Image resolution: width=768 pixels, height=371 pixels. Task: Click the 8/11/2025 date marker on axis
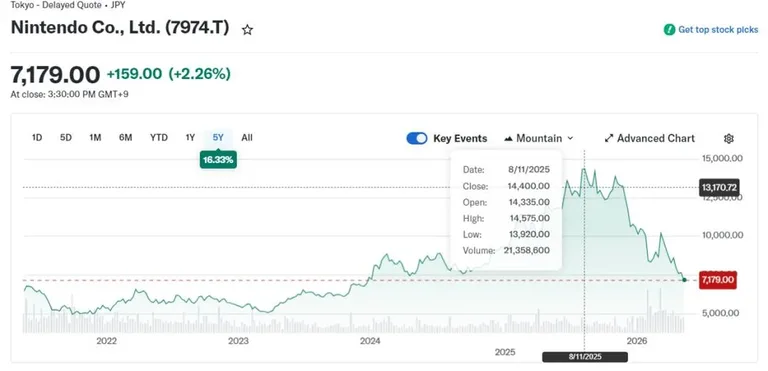click(585, 357)
